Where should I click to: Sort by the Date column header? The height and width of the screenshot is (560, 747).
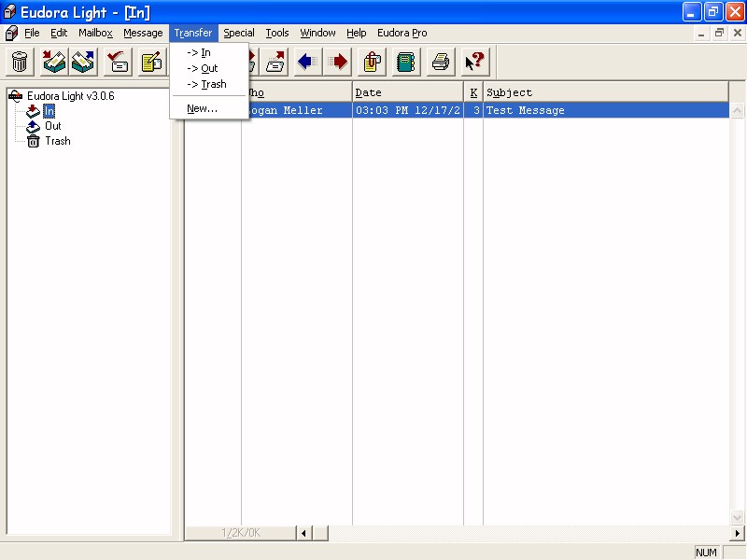tap(408, 92)
